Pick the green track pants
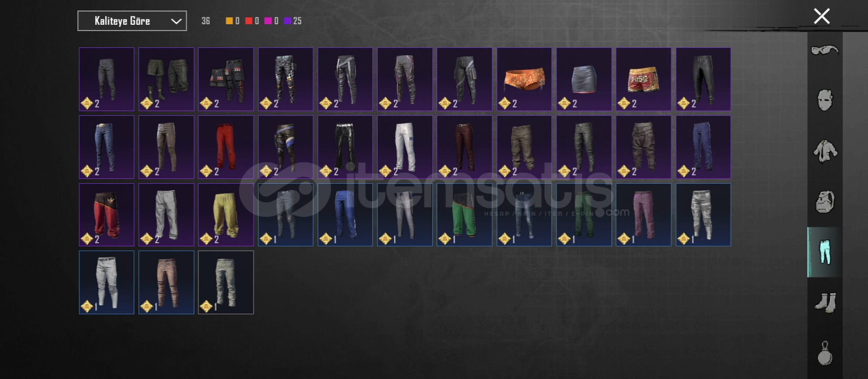Screen dimensions: 868x379 tap(465, 214)
